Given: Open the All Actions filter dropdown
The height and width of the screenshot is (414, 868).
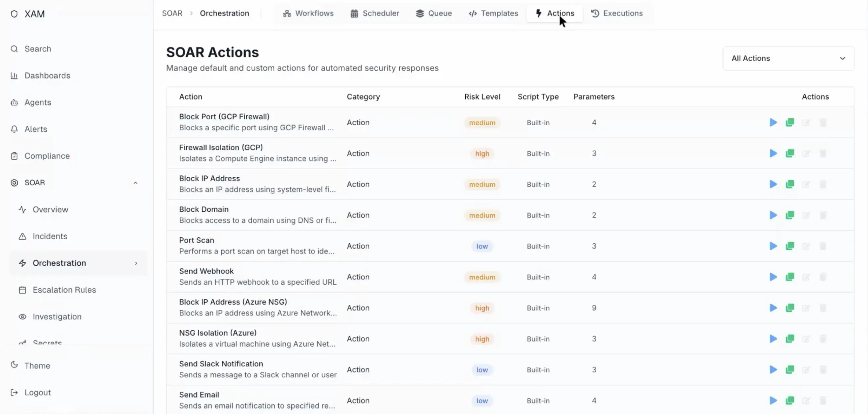Looking at the screenshot, I should (x=788, y=58).
